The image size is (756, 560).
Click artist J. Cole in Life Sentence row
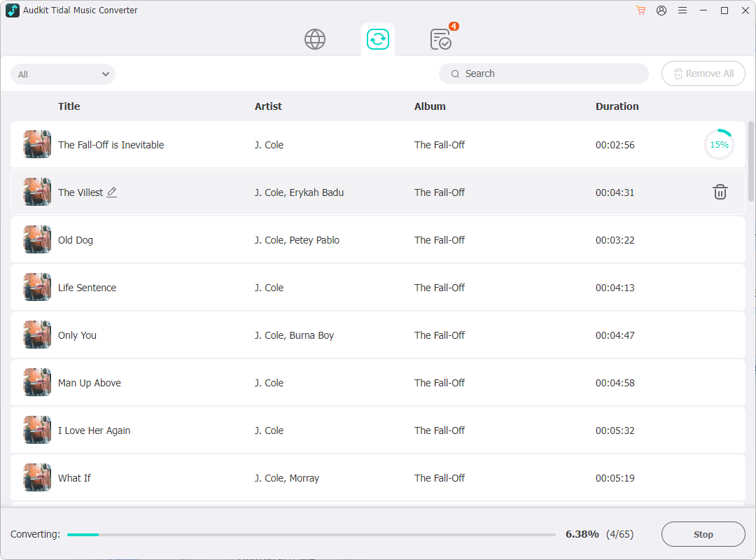point(269,288)
